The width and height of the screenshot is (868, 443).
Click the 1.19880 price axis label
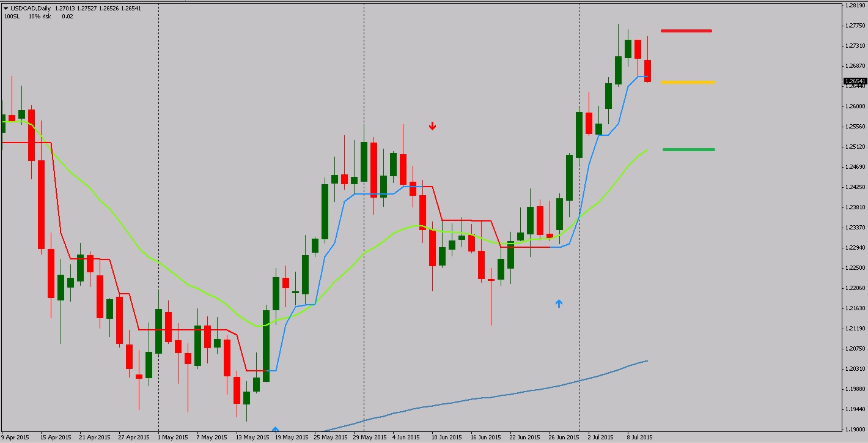click(856, 389)
